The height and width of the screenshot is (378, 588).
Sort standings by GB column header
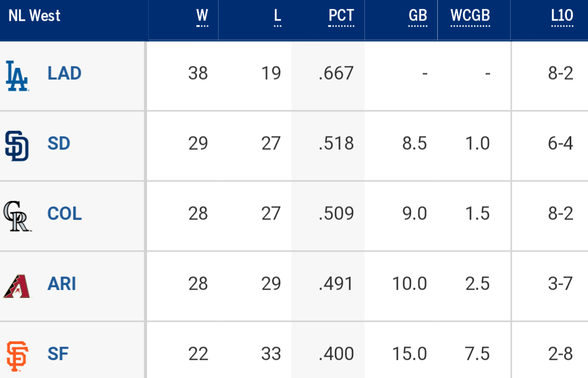coord(418,17)
